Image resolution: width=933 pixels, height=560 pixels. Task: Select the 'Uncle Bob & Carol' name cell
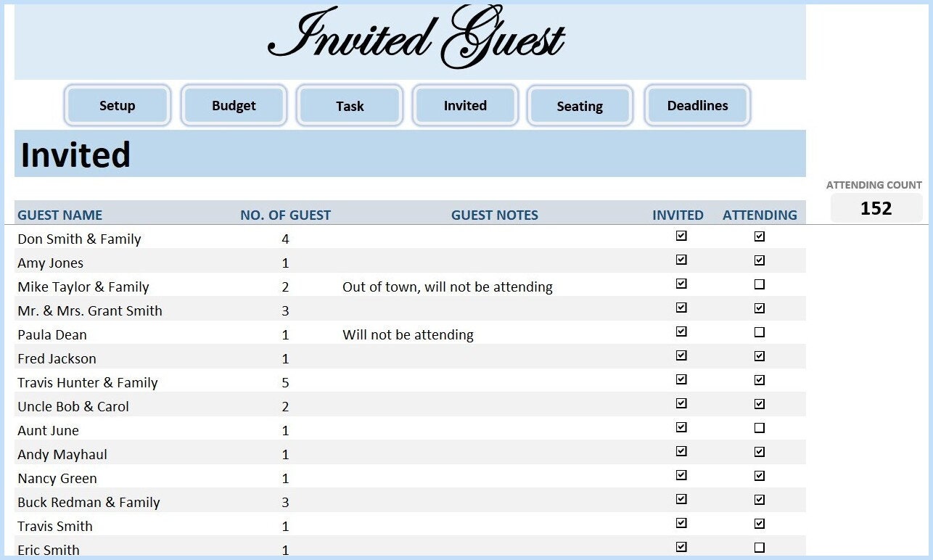click(x=73, y=407)
